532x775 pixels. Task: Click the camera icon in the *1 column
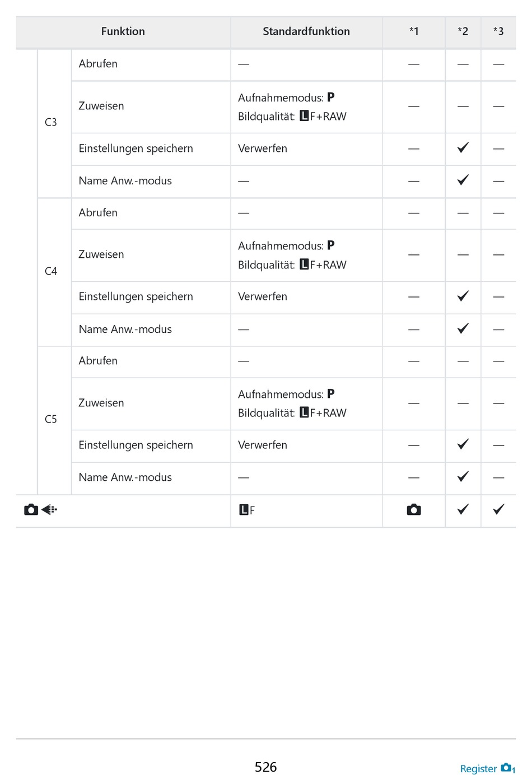(414, 509)
